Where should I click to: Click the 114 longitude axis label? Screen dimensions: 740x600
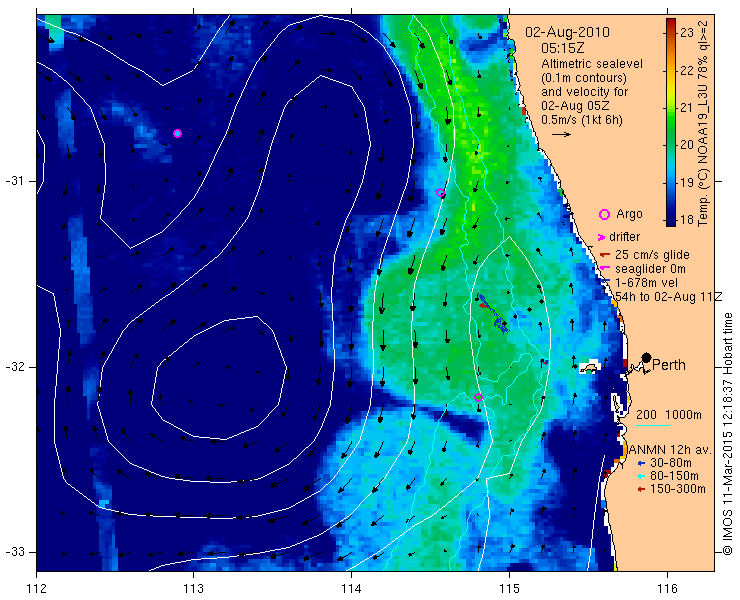point(351,588)
